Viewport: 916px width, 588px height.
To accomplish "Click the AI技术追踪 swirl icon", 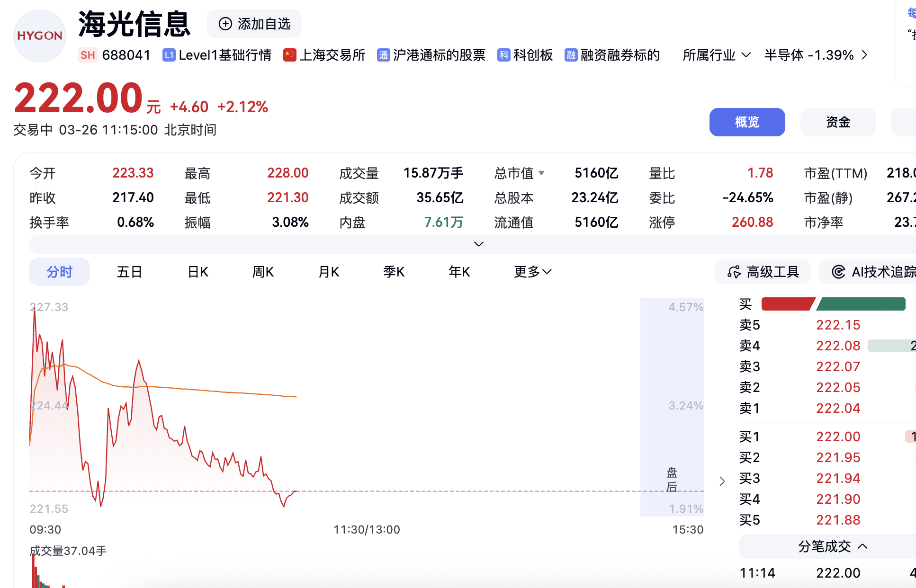I will coord(838,272).
